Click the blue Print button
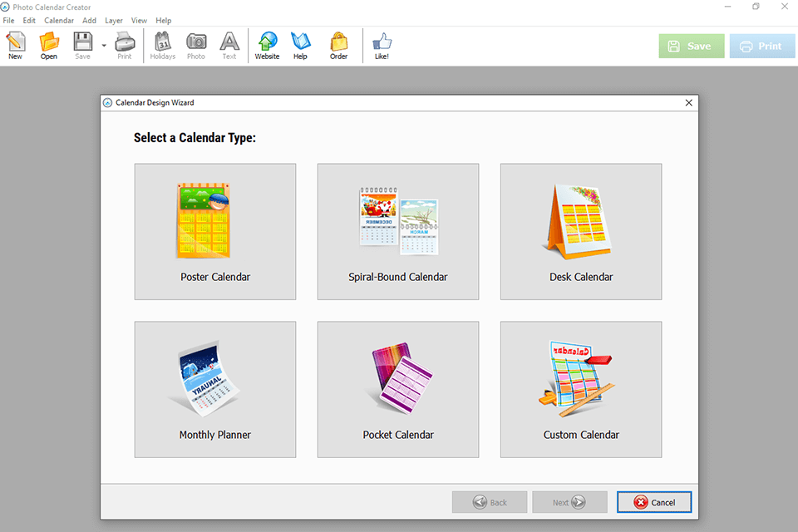The height and width of the screenshot is (532, 798). pyautogui.click(x=762, y=46)
